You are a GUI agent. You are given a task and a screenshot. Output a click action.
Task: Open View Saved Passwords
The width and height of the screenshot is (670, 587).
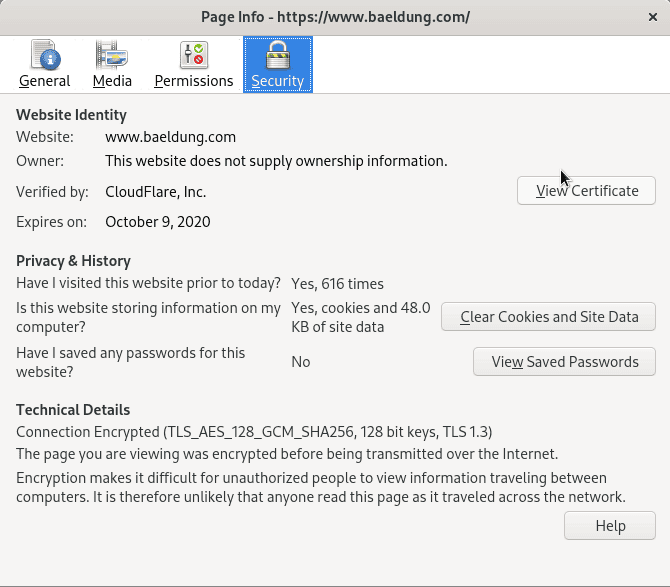pos(564,362)
